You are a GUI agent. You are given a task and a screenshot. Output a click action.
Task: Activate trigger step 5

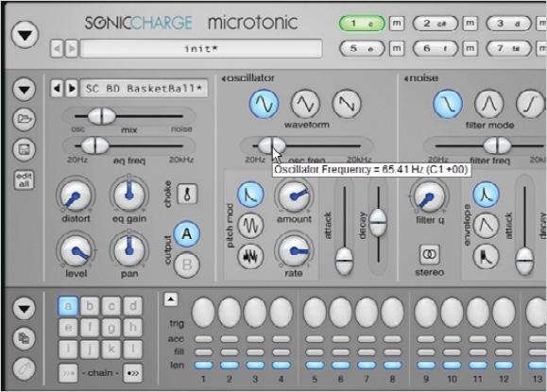(x=315, y=312)
